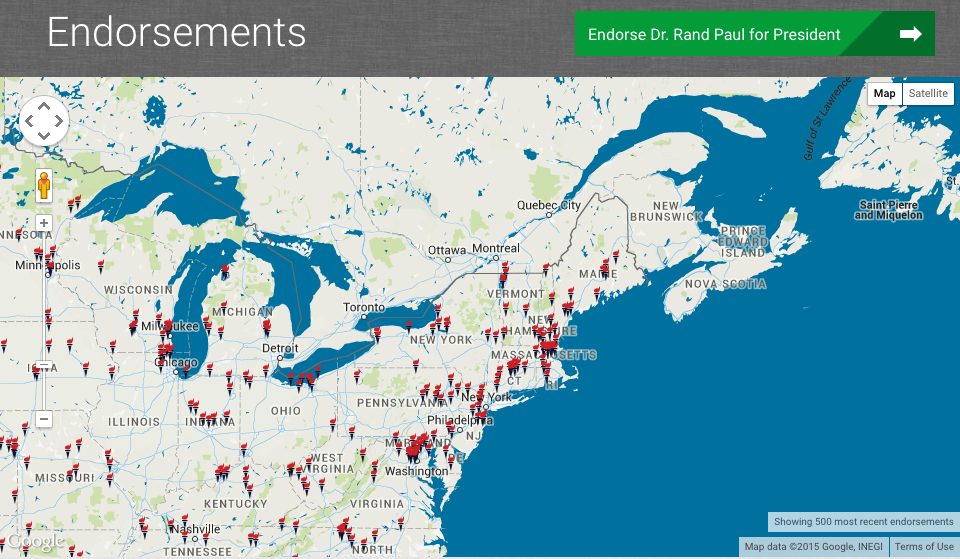Click the easternmost torch marker in Maine

pos(615,256)
